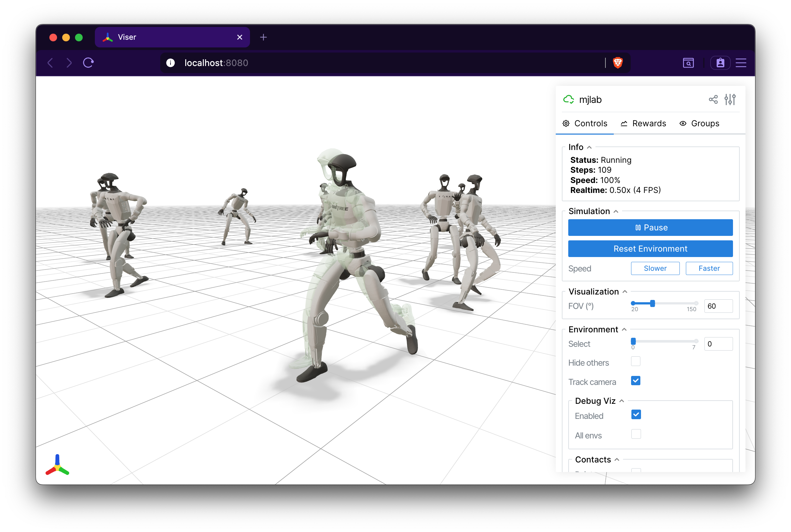Click the Reset Environment button

(x=651, y=249)
